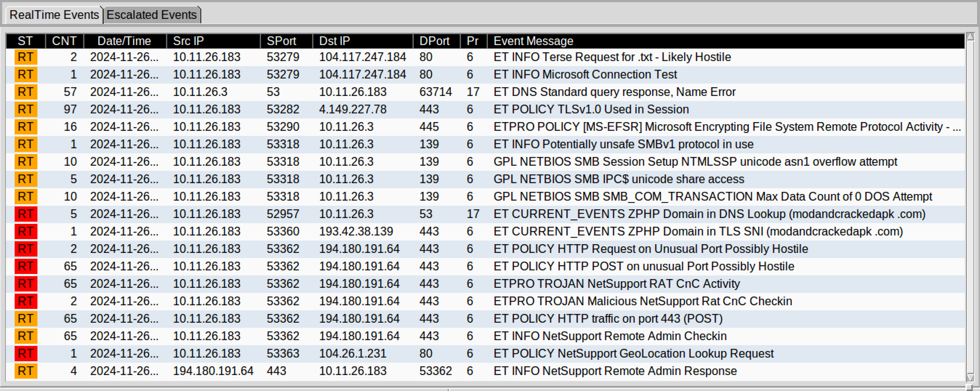Select the Malicious NetSupport Rat CnC Checkin row
This screenshot has height=391, width=980.
457,301
